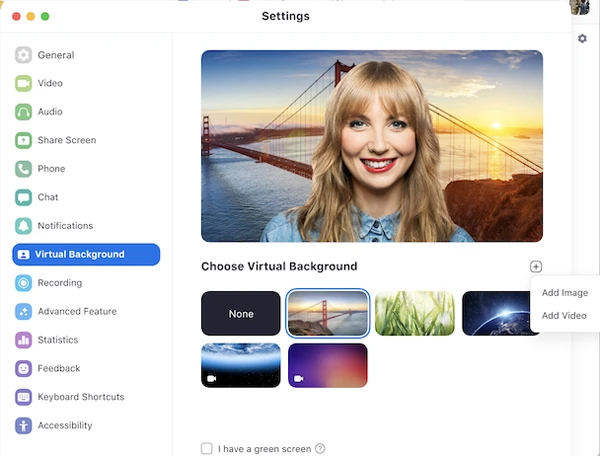Click the Phone settings icon
Image resolution: width=600 pixels, height=456 pixels.
pos(23,169)
